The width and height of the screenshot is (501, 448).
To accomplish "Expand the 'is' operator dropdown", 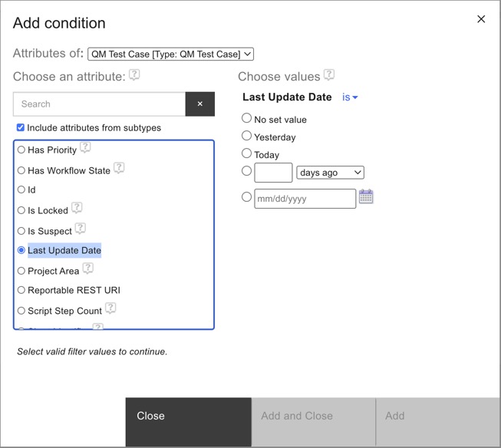I will click(350, 97).
